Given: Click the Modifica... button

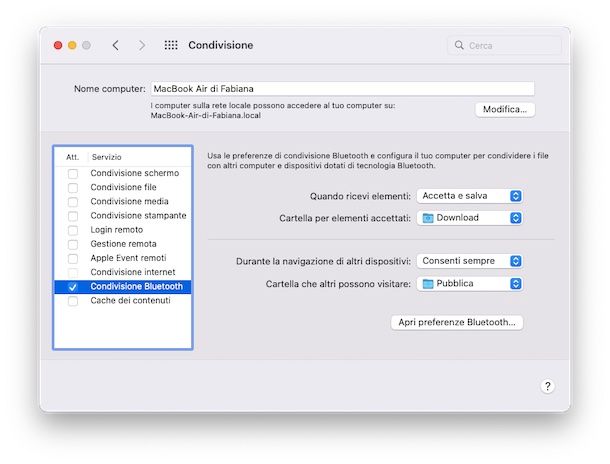Looking at the screenshot, I should 505,109.
